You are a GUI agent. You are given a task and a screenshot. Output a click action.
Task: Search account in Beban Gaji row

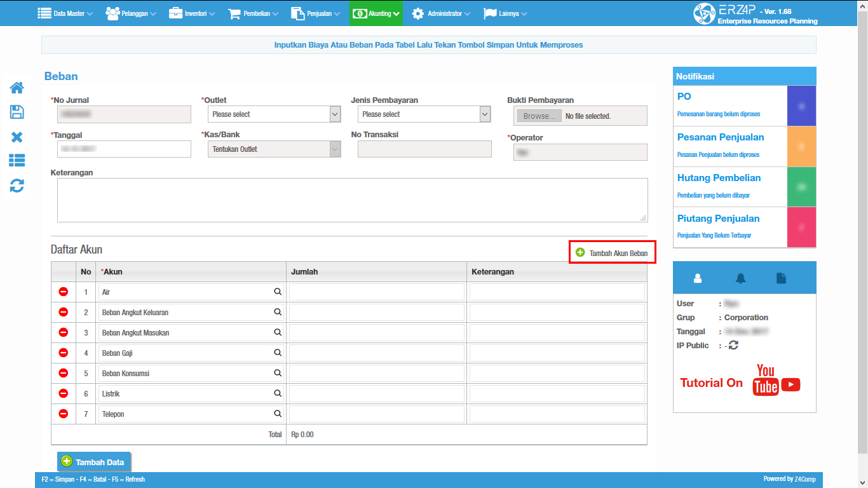click(x=278, y=353)
